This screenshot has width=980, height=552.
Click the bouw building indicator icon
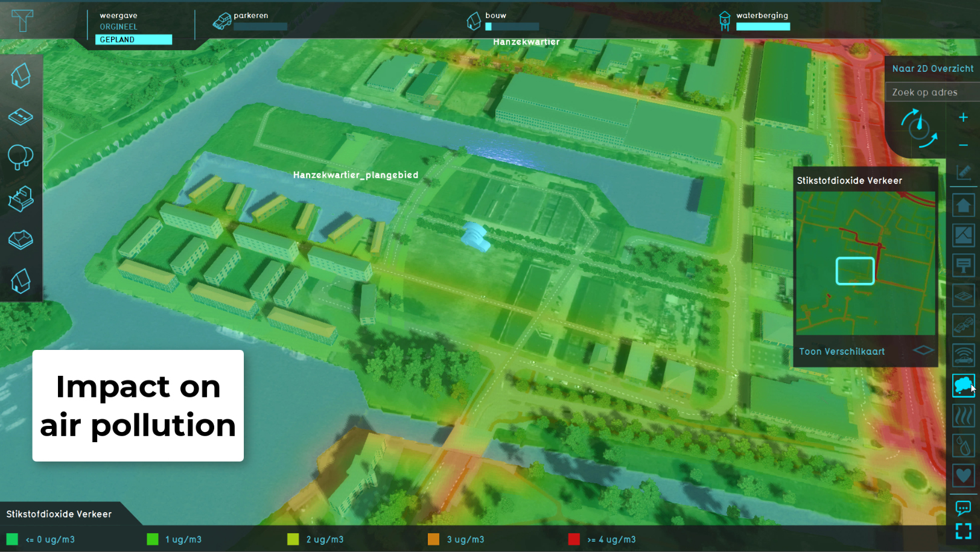(474, 21)
